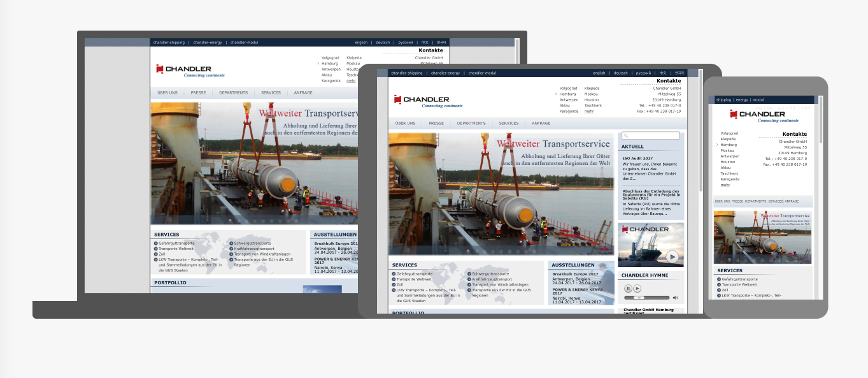Tap the shipping link on the phone
868x378 pixels.
point(723,100)
